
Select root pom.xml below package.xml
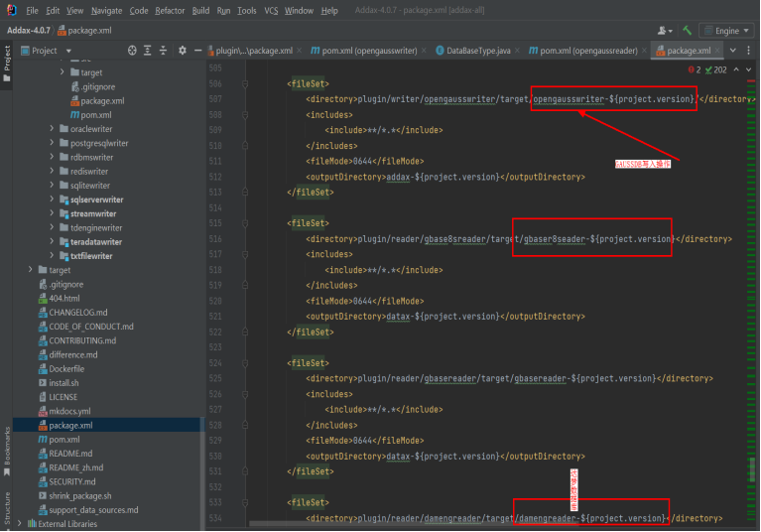point(64,440)
